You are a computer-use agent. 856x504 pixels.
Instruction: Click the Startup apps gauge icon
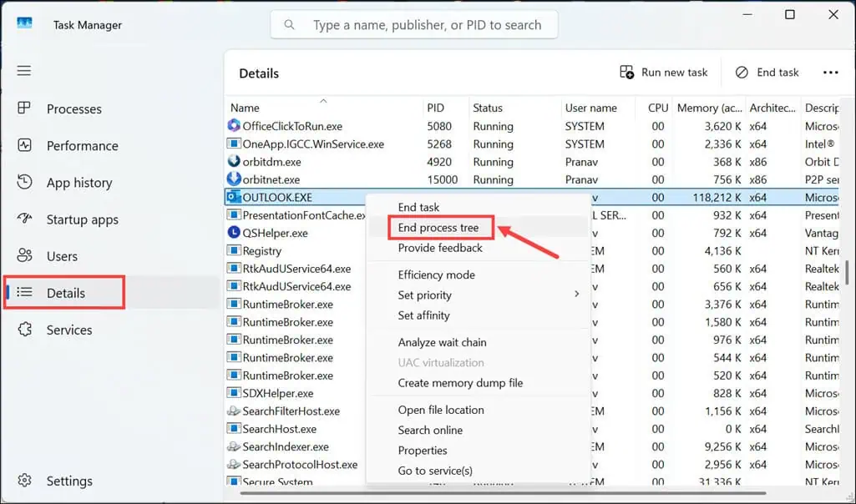pyautogui.click(x=24, y=219)
